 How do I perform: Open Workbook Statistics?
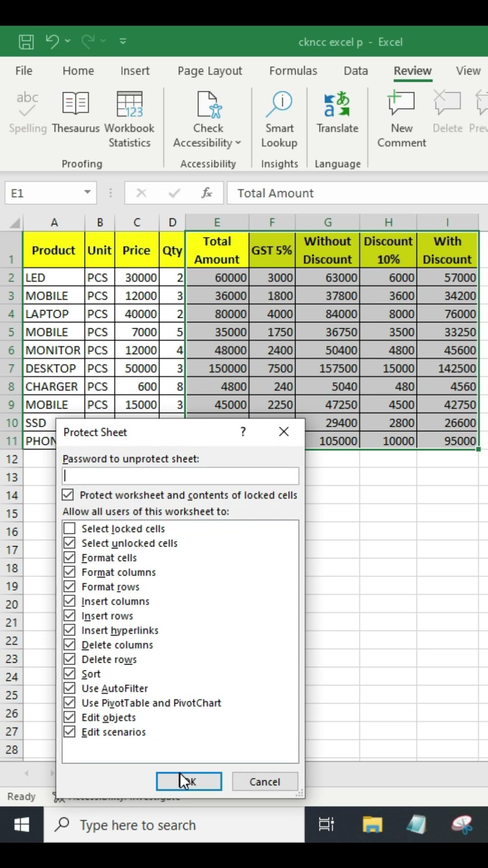click(x=129, y=120)
